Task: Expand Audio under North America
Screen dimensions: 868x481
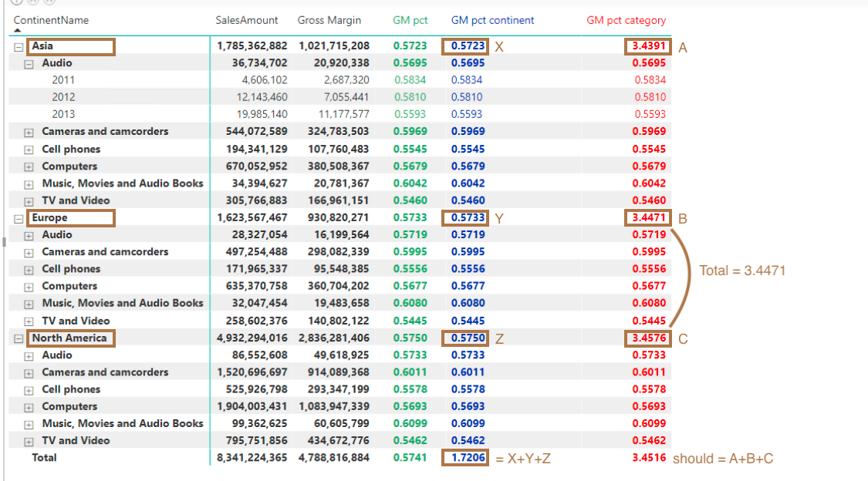Action: coord(29,357)
